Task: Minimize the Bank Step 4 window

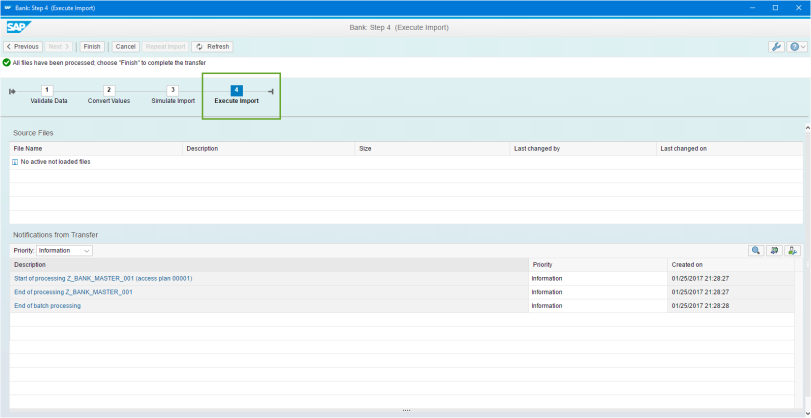Action: (754, 8)
